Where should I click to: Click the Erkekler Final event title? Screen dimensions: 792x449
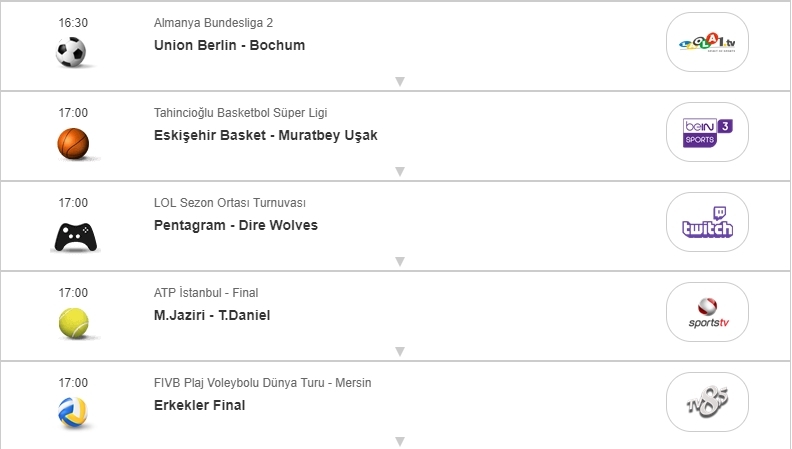pyautogui.click(x=200, y=405)
